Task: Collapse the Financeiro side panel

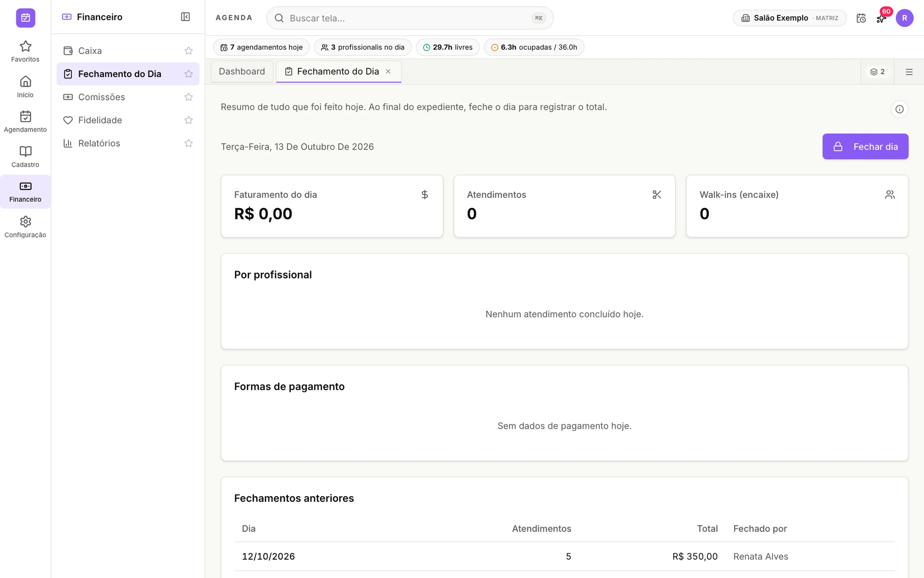Action: pos(185,17)
